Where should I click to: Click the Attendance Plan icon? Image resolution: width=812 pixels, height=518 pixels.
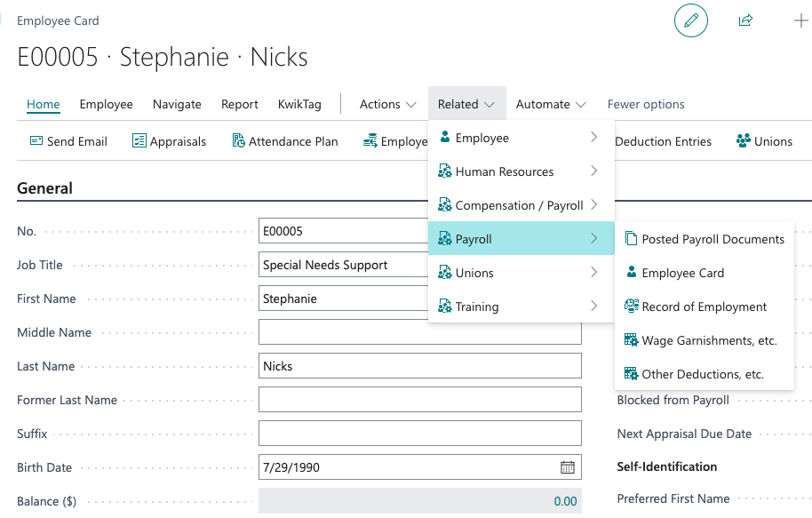(238, 141)
